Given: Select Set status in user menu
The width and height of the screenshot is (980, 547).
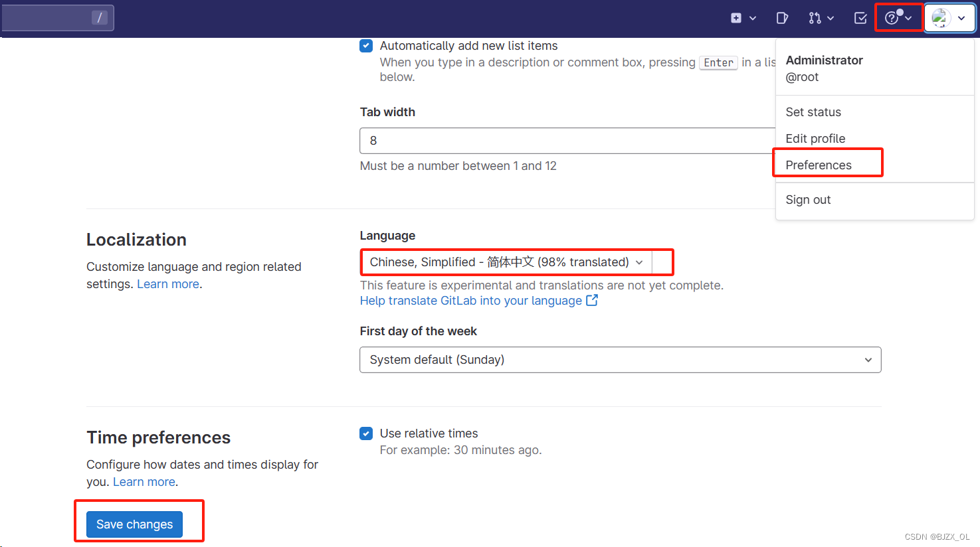Looking at the screenshot, I should 813,112.
